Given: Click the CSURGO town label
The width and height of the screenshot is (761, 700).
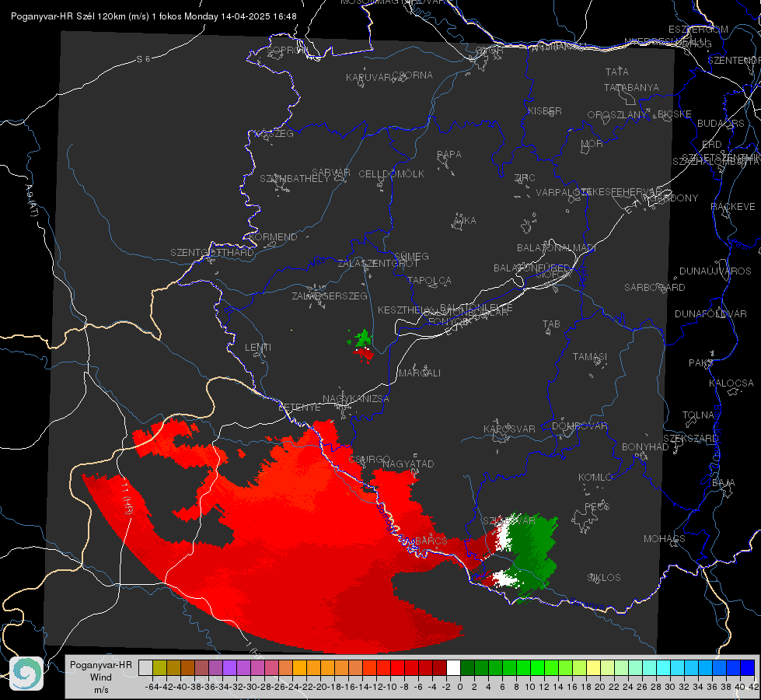Looking at the screenshot, I should [x=369, y=460].
